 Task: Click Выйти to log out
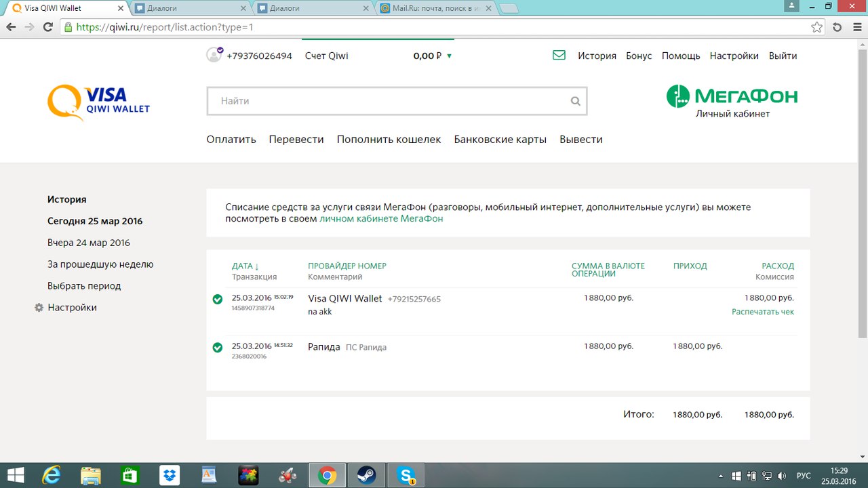tap(783, 56)
